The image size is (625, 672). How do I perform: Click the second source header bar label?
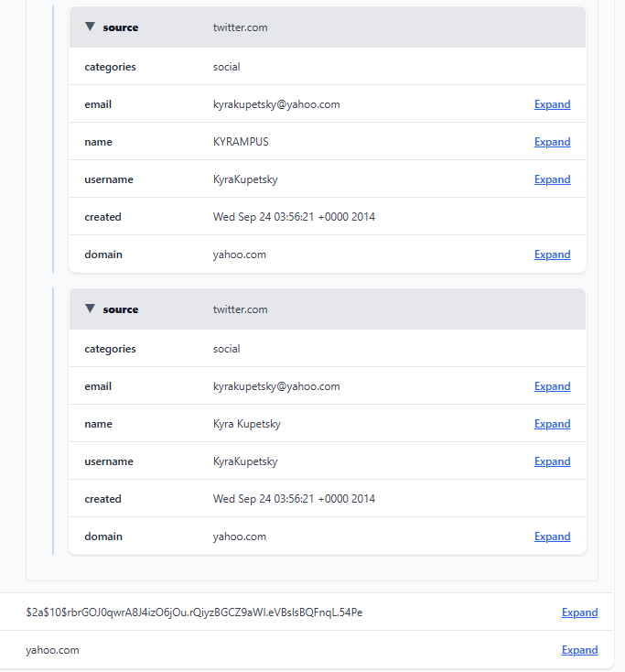pyautogui.click(x=121, y=309)
